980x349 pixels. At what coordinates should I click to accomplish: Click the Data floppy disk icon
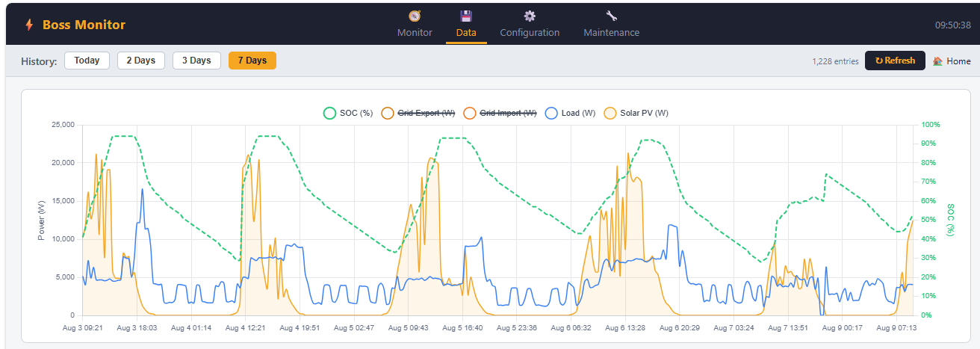tap(466, 16)
